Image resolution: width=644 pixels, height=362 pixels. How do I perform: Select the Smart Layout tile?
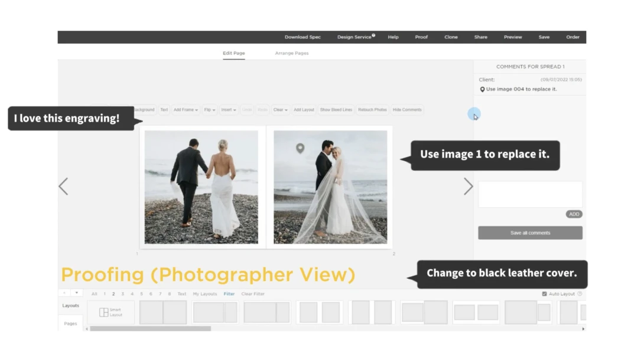point(111,312)
